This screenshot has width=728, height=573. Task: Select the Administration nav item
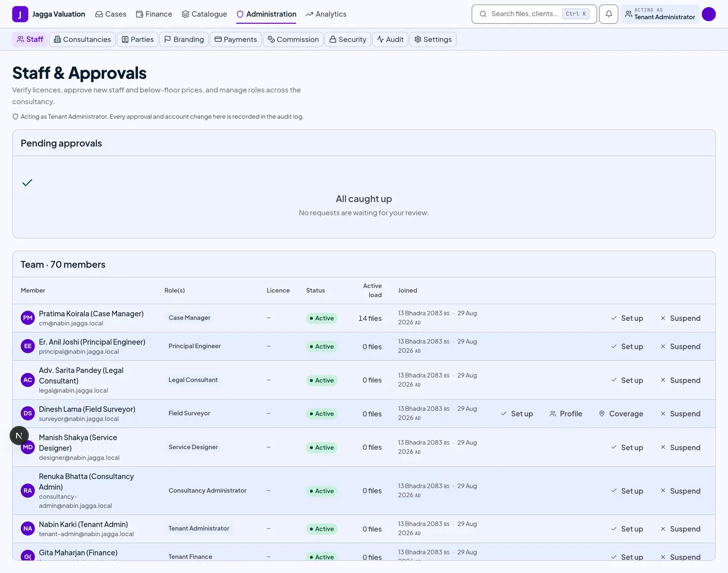[x=266, y=14]
